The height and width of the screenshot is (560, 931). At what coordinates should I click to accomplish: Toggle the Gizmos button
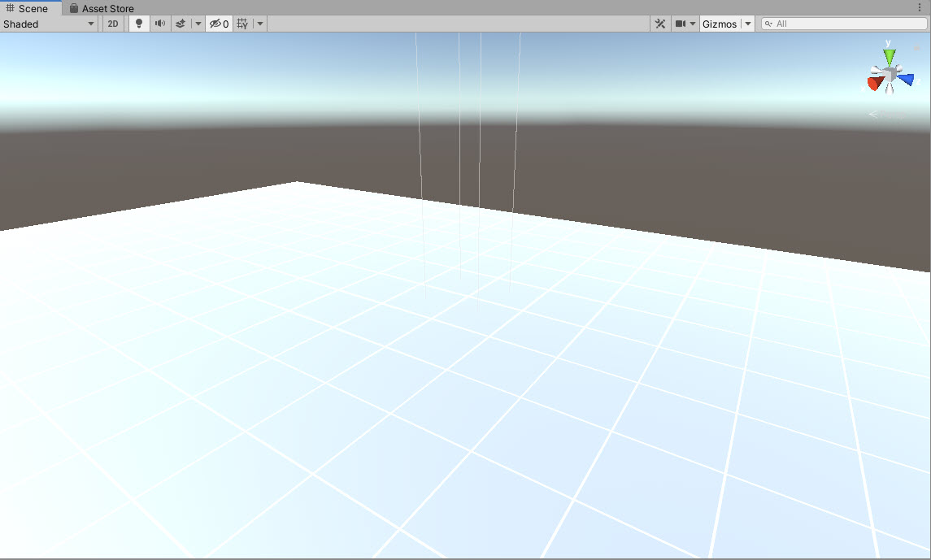[x=720, y=24]
